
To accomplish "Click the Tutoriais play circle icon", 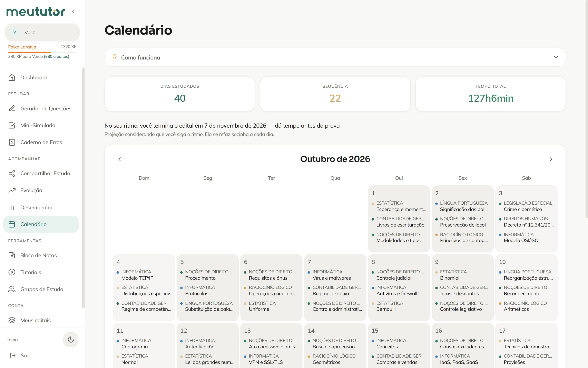I will click(12, 272).
